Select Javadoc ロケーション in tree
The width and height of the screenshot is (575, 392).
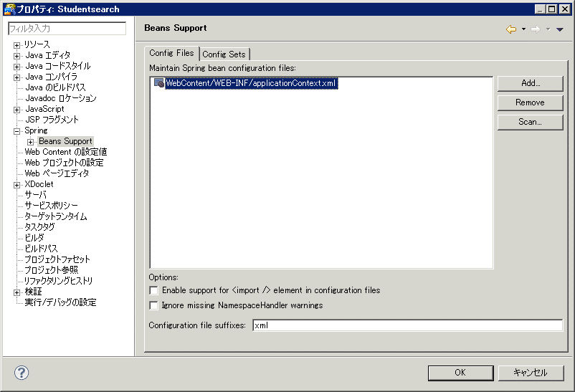(x=61, y=98)
